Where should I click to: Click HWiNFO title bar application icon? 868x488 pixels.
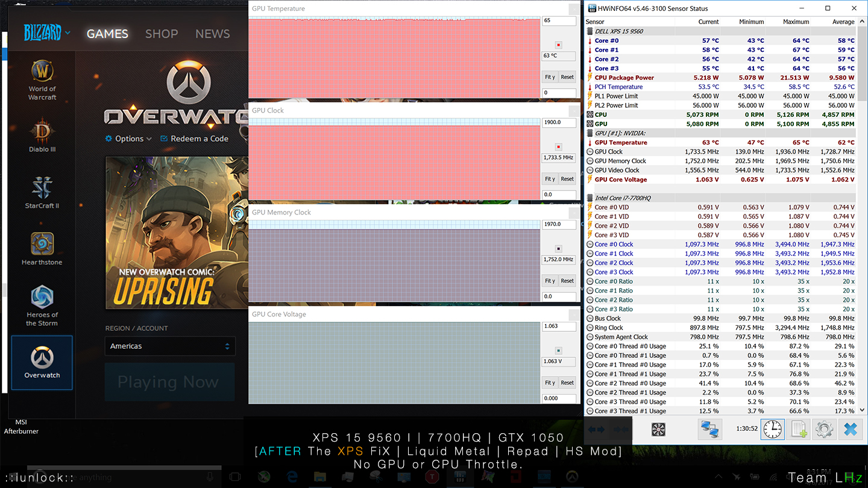click(592, 8)
